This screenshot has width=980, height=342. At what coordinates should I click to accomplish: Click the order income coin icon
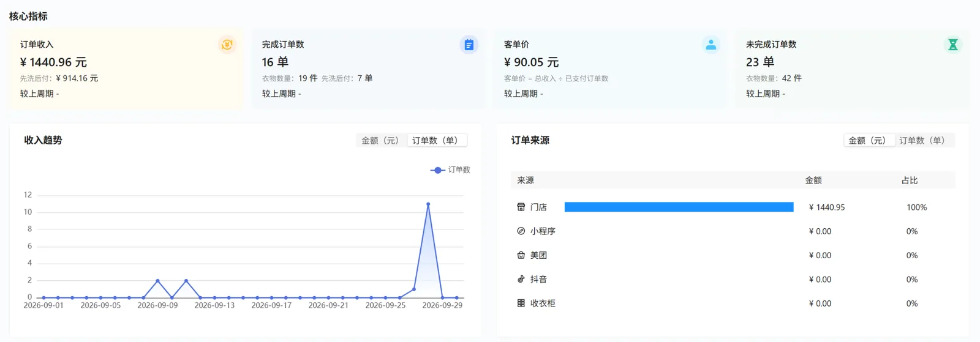(x=227, y=45)
